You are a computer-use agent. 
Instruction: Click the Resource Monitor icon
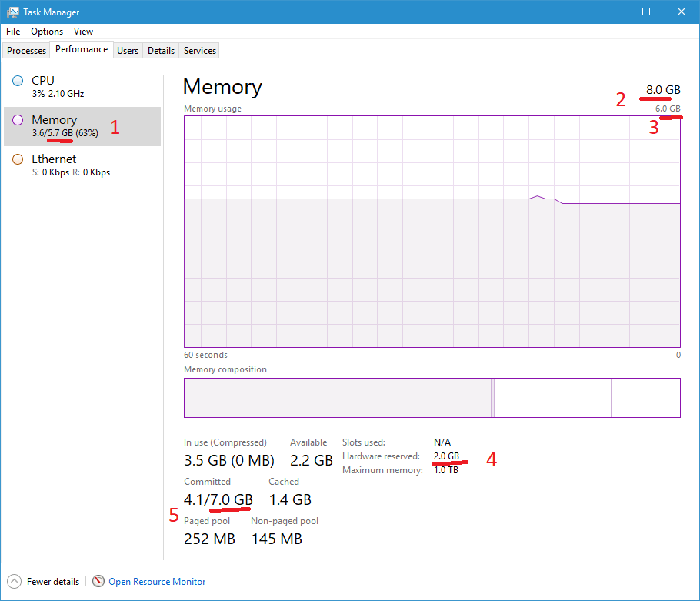[98, 581]
